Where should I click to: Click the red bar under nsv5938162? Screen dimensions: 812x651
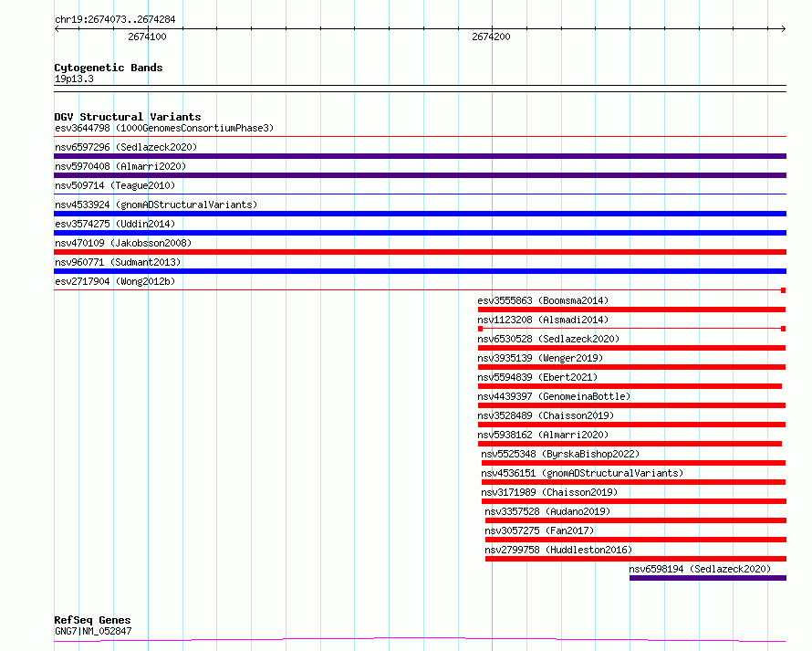(x=630, y=444)
